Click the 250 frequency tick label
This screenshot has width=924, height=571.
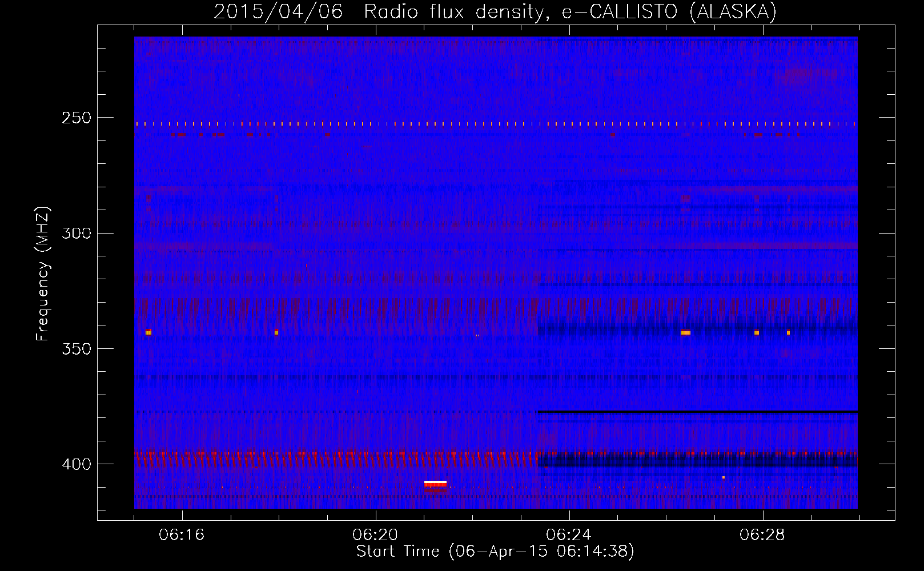(76, 118)
